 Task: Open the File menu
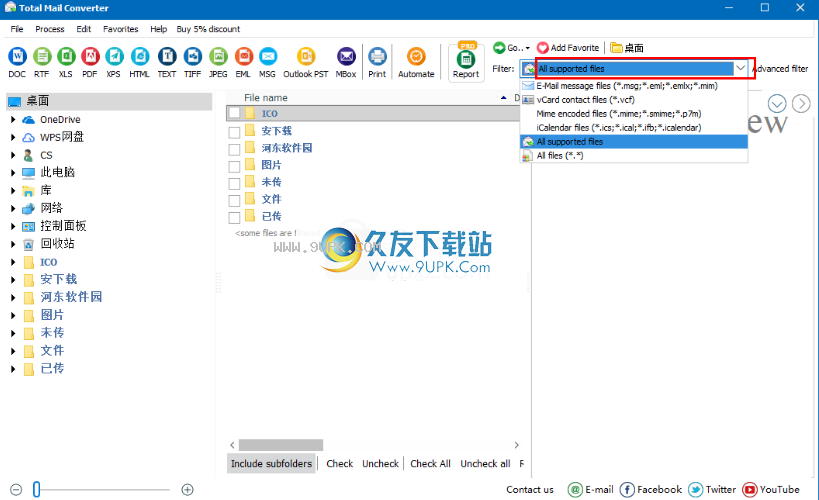click(x=17, y=29)
